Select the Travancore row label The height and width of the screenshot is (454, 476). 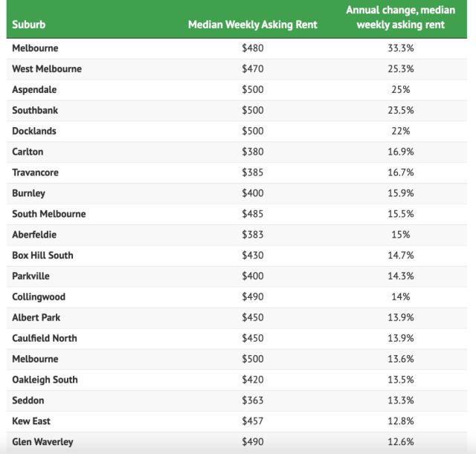35,172
